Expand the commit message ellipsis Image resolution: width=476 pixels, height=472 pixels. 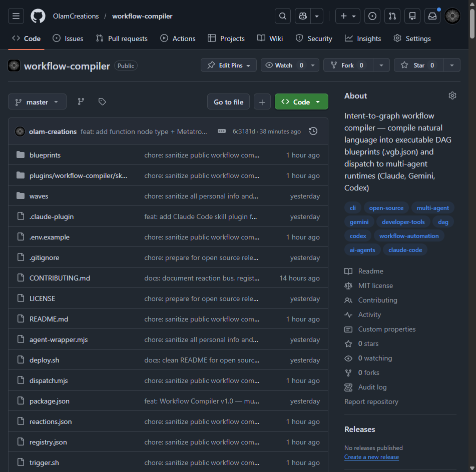(222, 131)
